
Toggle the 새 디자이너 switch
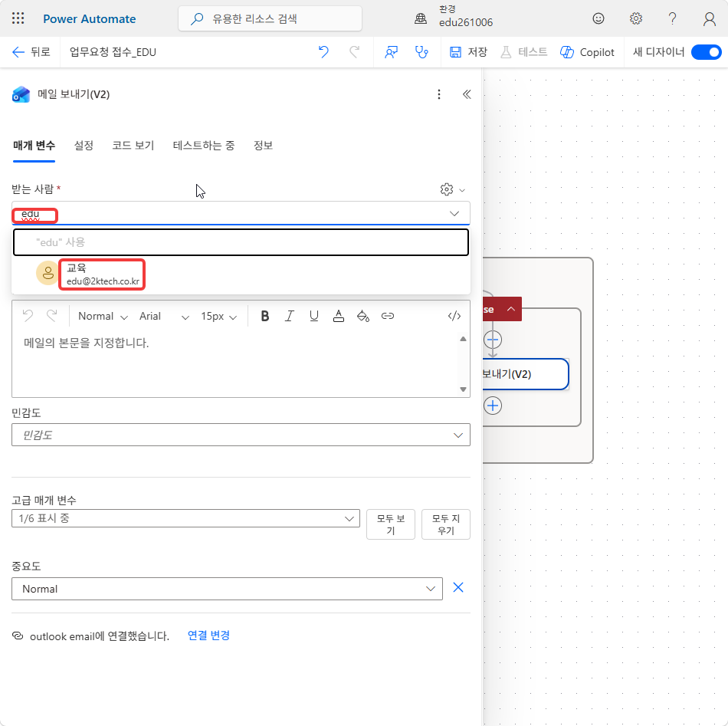tap(706, 52)
